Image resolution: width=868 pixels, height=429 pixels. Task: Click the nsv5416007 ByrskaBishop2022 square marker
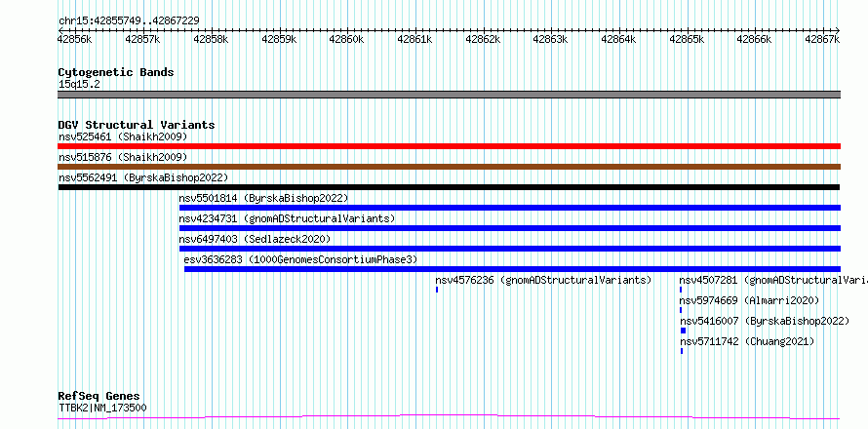click(683, 331)
